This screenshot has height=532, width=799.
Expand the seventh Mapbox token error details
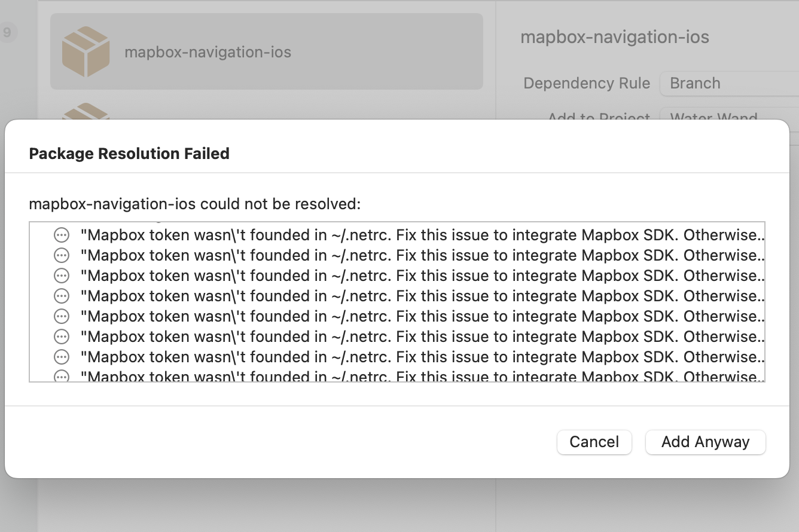62,357
